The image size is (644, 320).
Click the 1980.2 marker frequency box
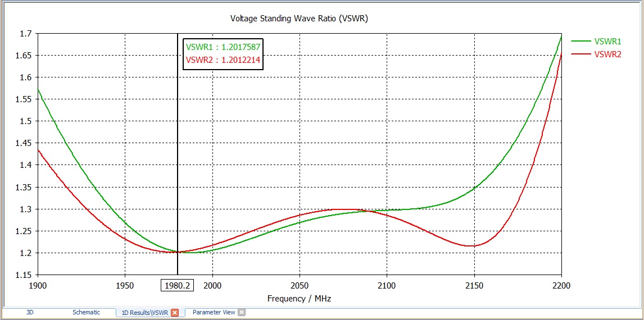coord(178,286)
